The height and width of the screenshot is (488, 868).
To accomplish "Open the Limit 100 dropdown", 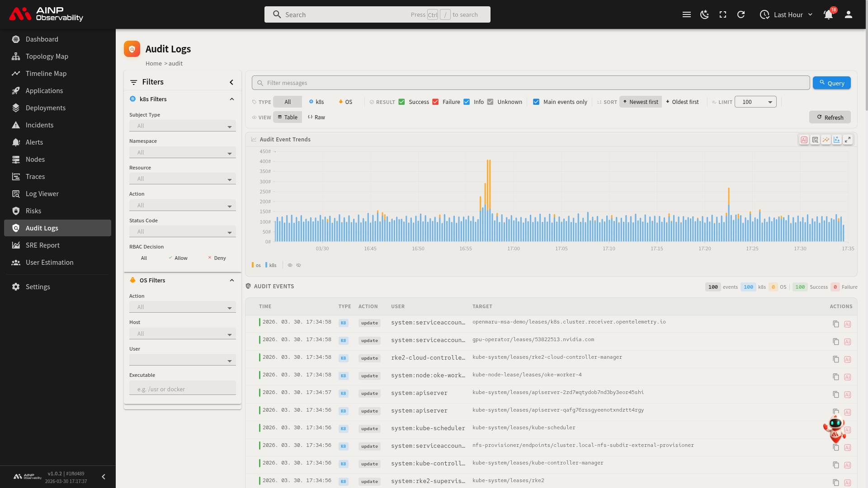I will (x=755, y=102).
